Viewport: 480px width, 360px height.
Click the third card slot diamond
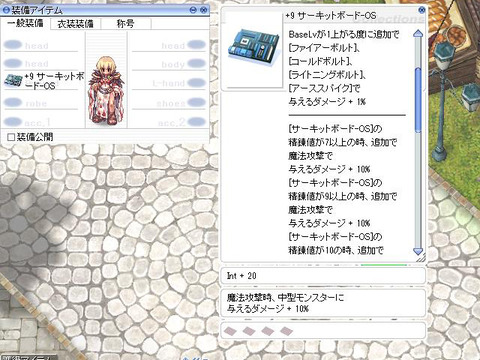(x=268, y=331)
